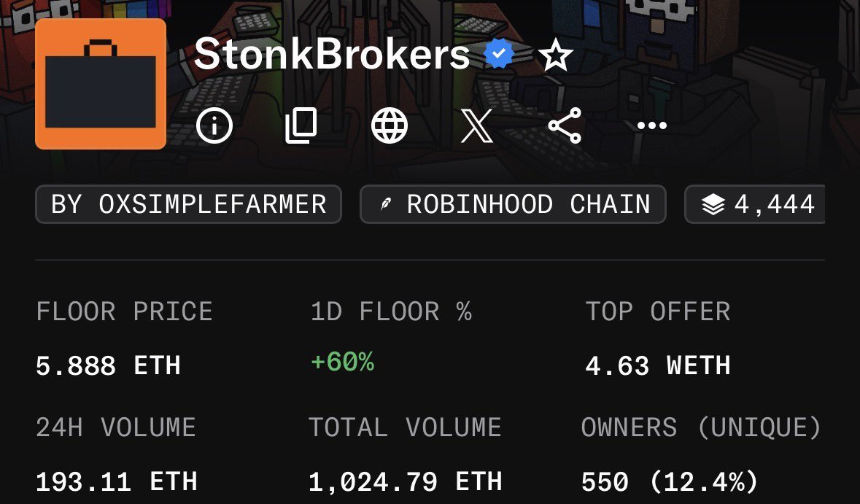860x504 pixels.
Task: Toggle the favorite star next to StonkBrokers
Action: click(556, 55)
